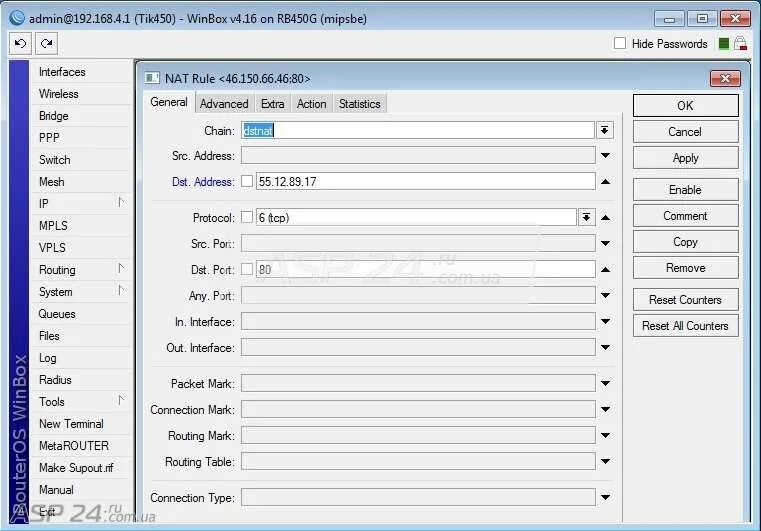Toggle the Dst. Port negate checkbox
Image resolution: width=761 pixels, height=531 pixels.
click(247, 269)
